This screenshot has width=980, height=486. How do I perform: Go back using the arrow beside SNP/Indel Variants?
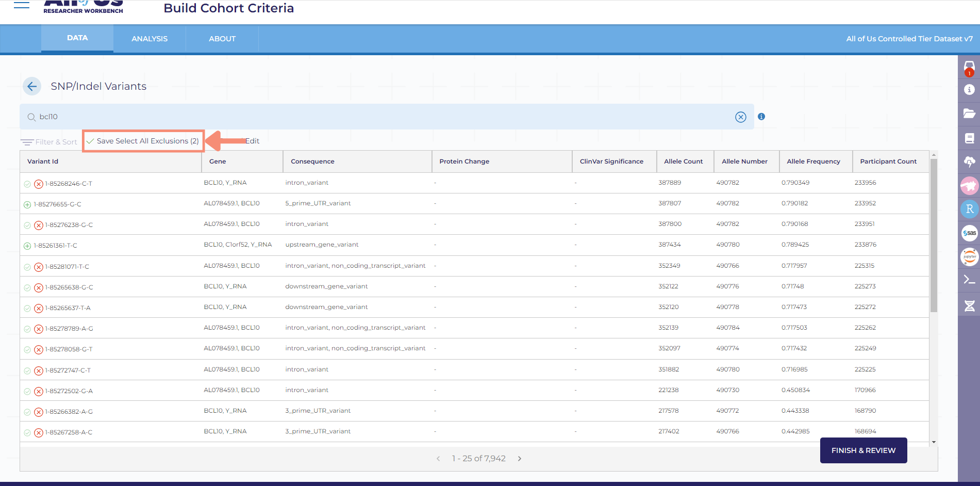32,86
